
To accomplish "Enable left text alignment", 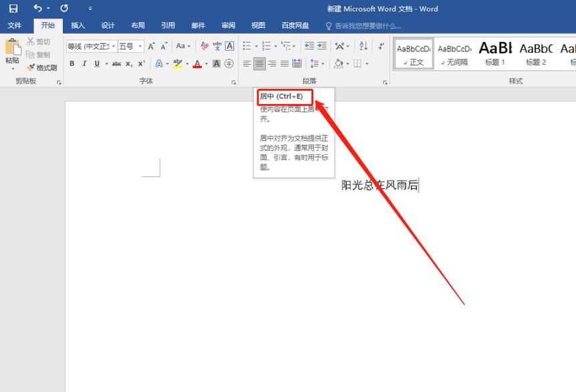I will pyautogui.click(x=246, y=63).
